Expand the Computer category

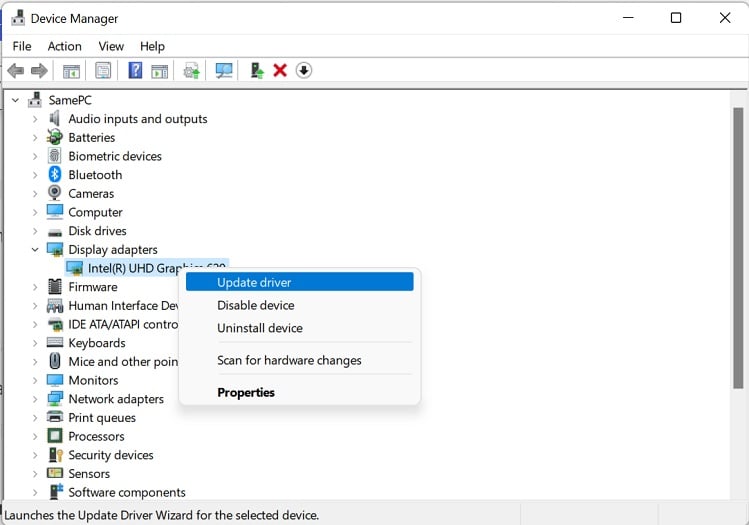click(x=35, y=212)
